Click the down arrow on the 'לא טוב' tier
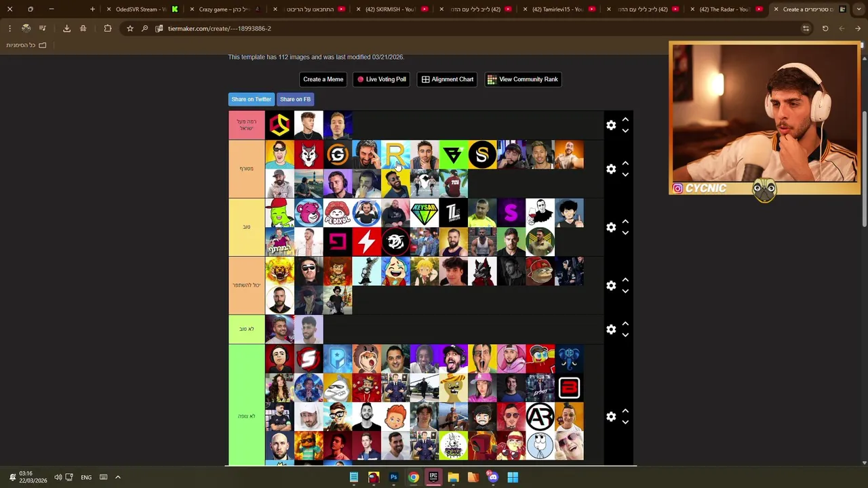 625,334
